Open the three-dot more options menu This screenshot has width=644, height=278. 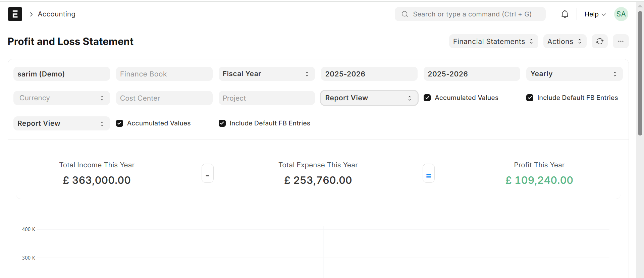pos(621,41)
